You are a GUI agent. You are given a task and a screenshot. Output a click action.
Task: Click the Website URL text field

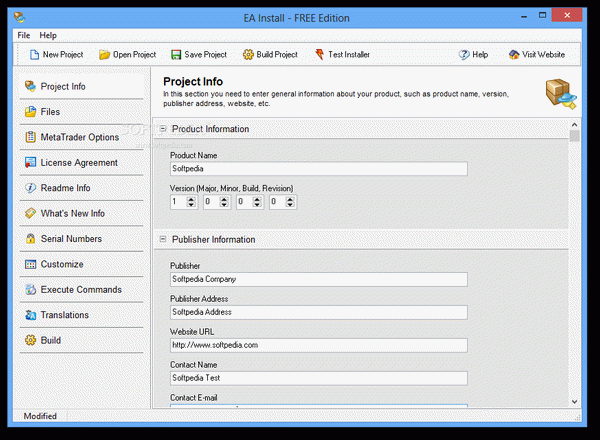tap(318, 345)
